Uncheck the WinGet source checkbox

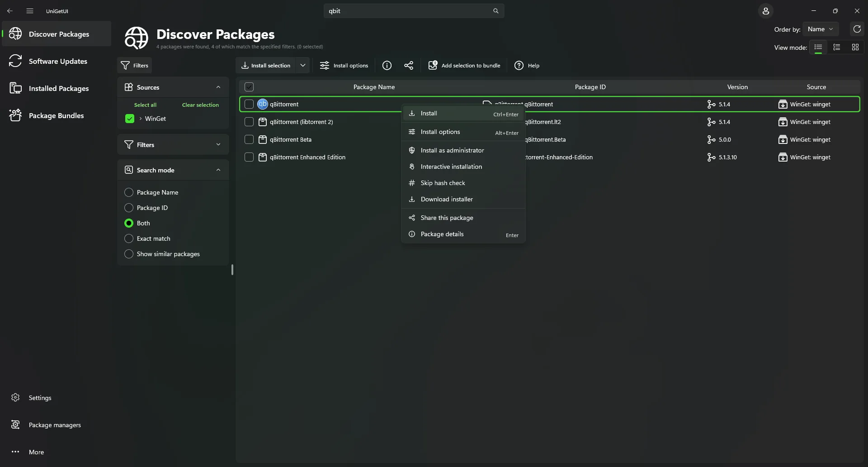coord(130,119)
